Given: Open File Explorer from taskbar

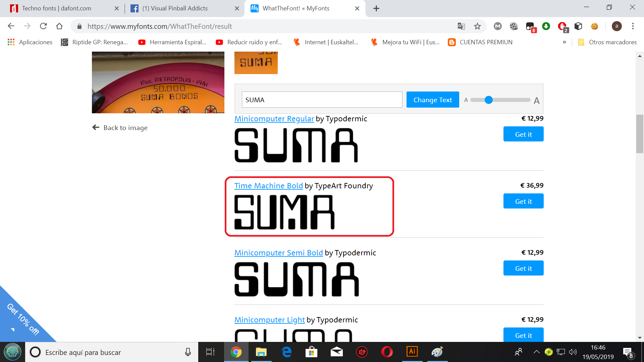Looking at the screenshot, I should point(261,352).
